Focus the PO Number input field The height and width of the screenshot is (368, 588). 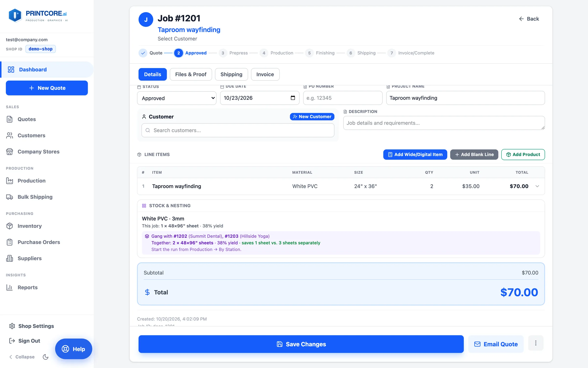(343, 98)
